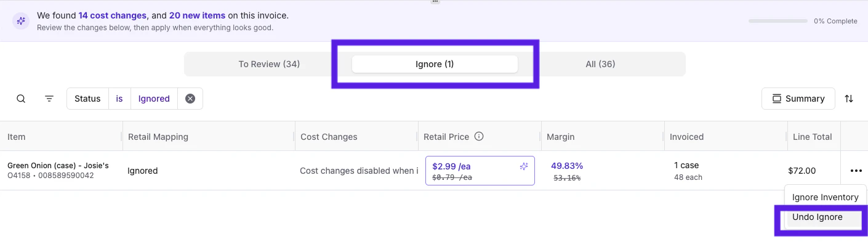Click the Retail Price info icon
This screenshot has width=868, height=252.
(479, 136)
